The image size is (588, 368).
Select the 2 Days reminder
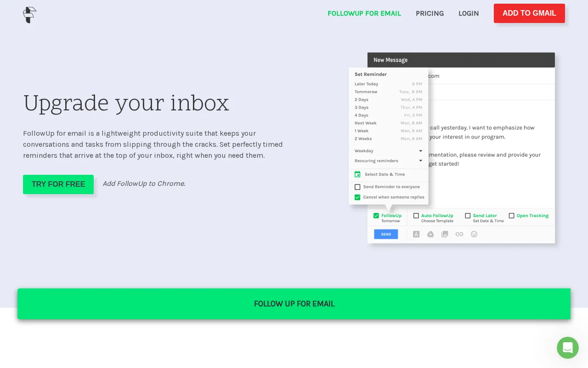click(389, 99)
